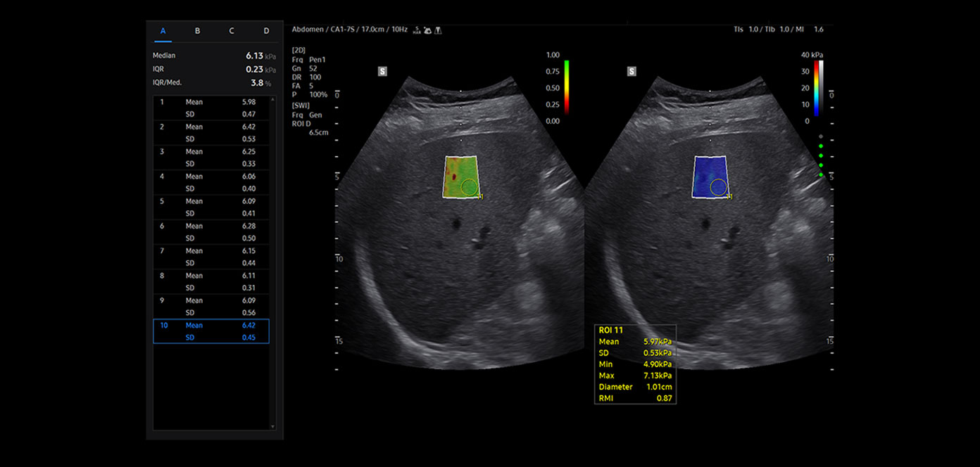Image resolution: width=980 pixels, height=467 pixels.
Task: Switch to measurement set tab C
Action: point(232,31)
